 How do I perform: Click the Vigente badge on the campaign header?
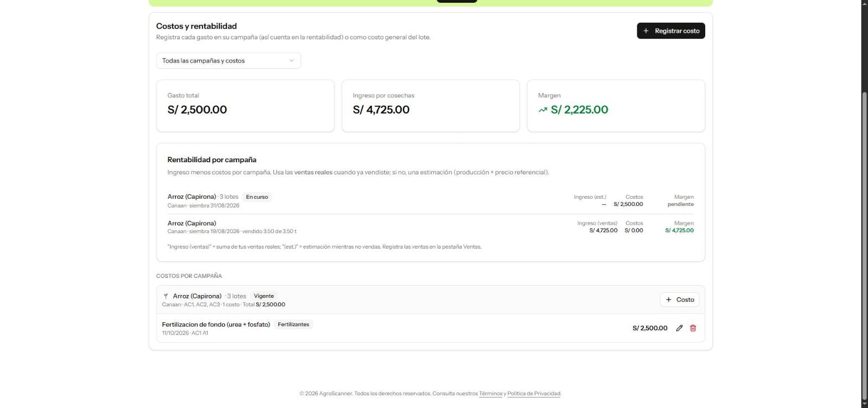tap(263, 296)
